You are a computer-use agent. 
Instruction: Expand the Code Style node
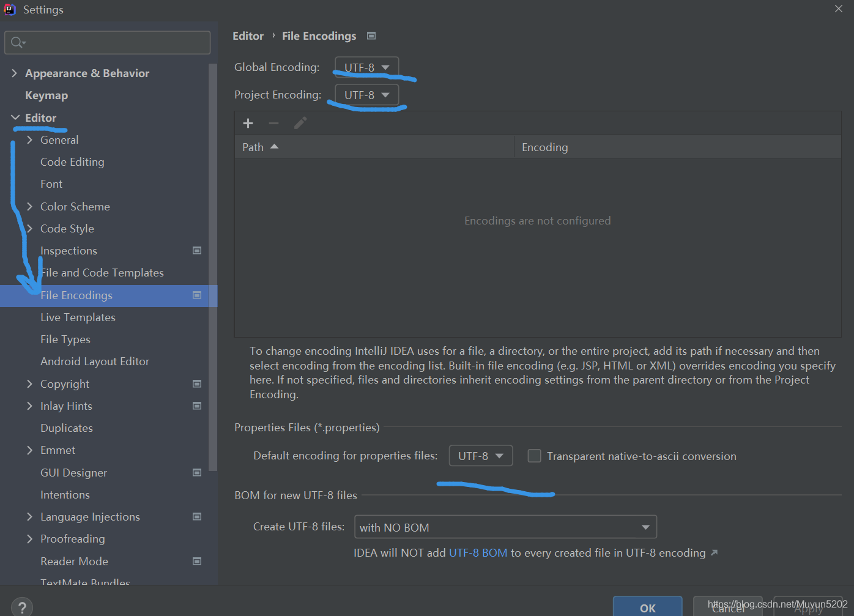pos(29,228)
